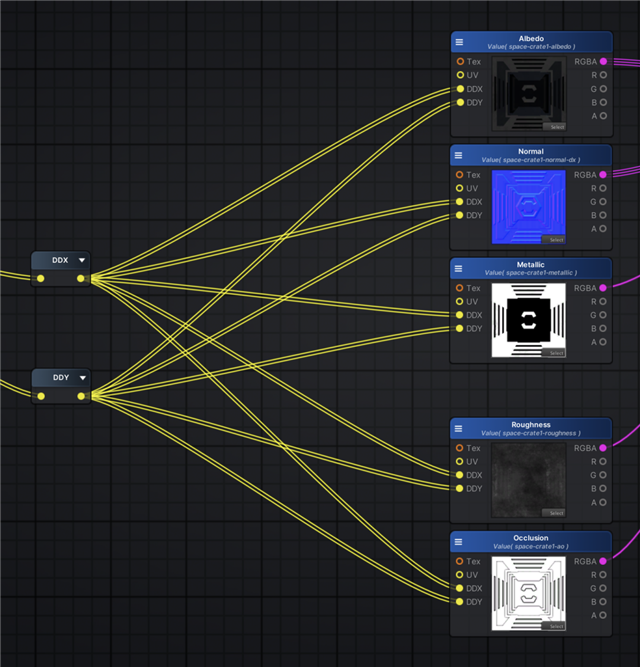Click the Metallic node UV input port
This screenshot has width=640, height=667.
tap(460, 302)
